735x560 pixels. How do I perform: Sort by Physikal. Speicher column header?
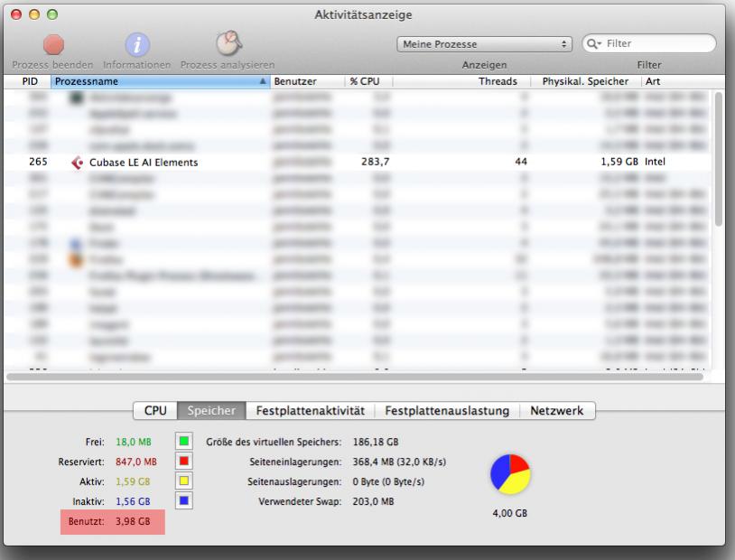(x=585, y=81)
